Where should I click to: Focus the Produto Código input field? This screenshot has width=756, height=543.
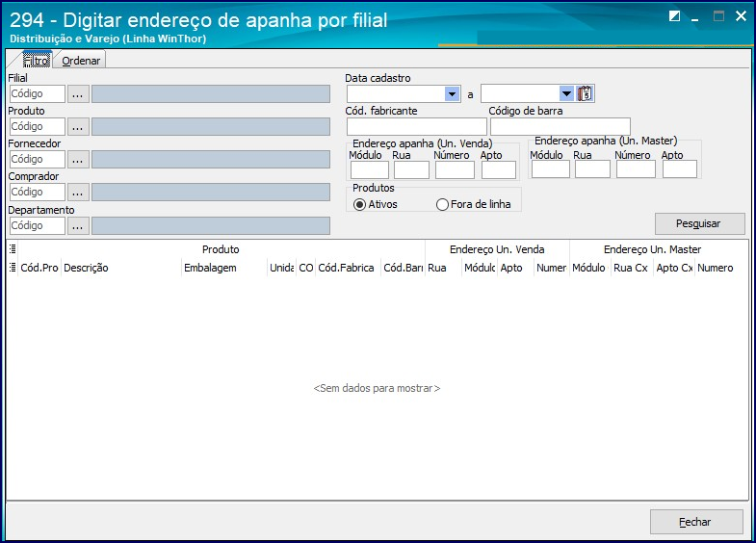click(x=38, y=127)
